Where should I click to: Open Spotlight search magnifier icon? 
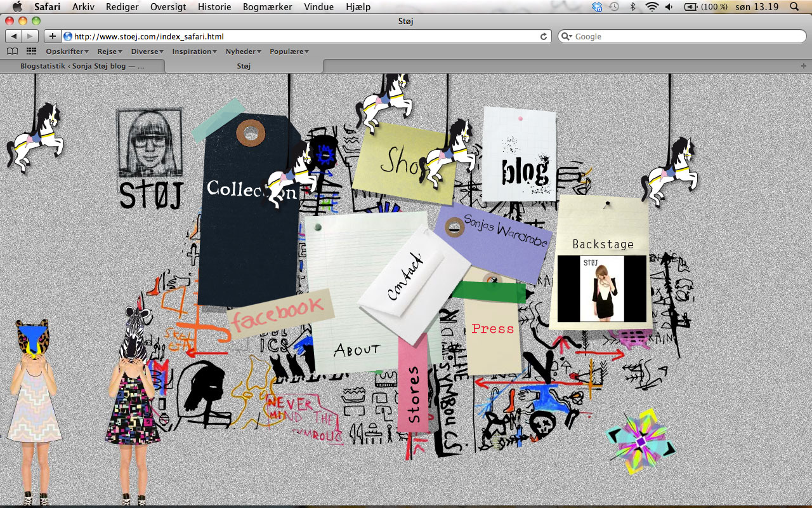(794, 7)
